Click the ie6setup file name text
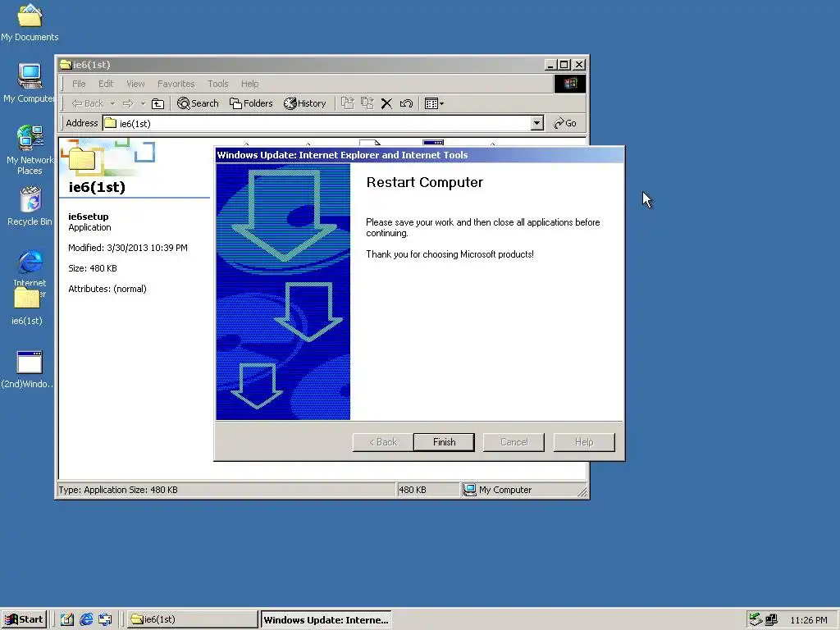 [x=89, y=217]
